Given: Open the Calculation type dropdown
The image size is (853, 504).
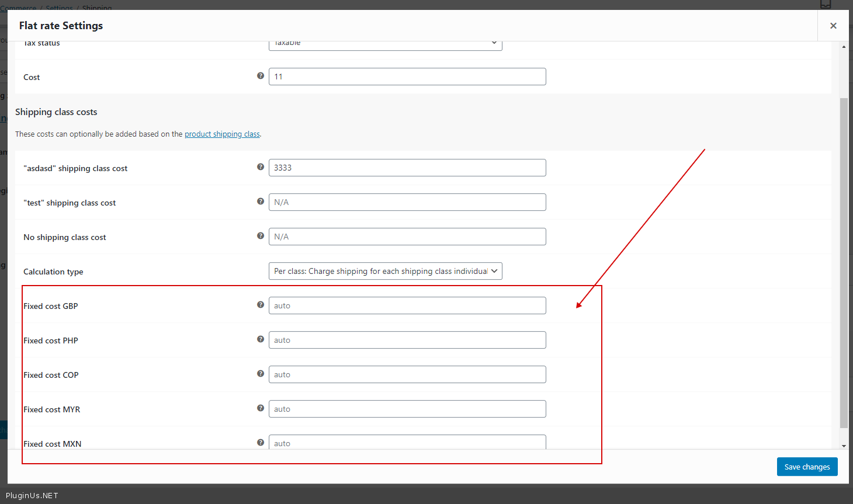Looking at the screenshot, I should coord(385,271).
